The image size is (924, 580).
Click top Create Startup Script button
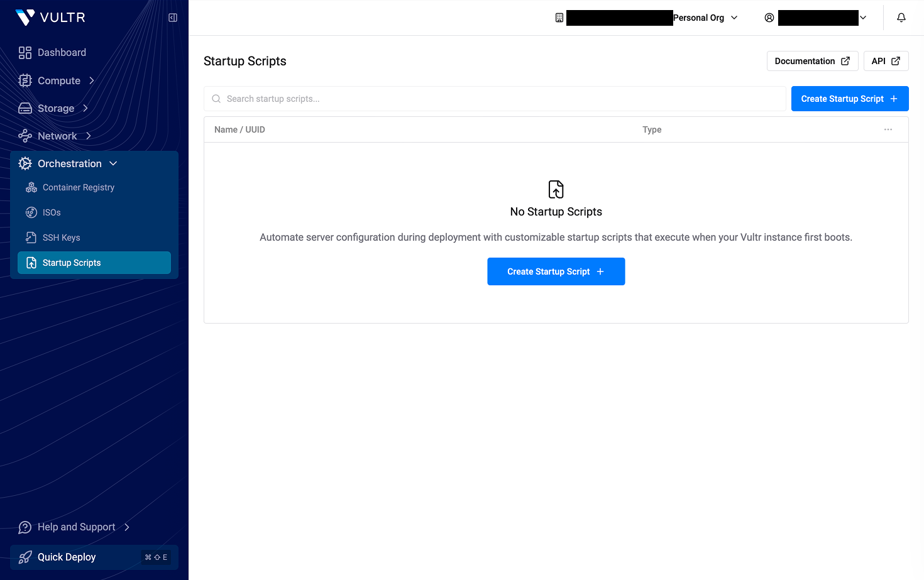[850, 99]
